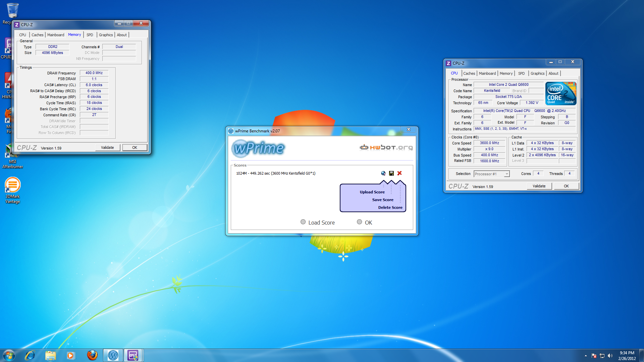Open the Processor #1 selection dropdown
The height and width of the screenshot is (362, 644).
(492, 174)
